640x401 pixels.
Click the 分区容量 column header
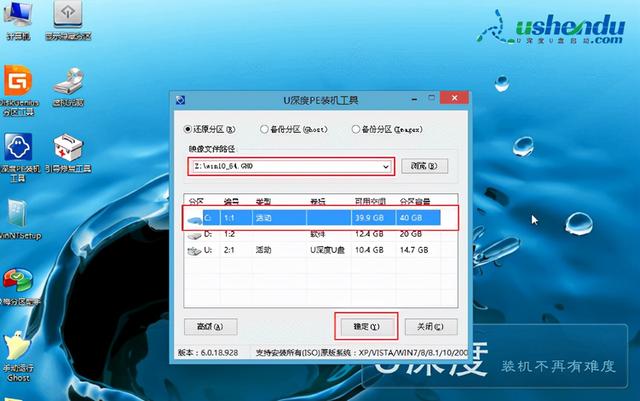415,201
